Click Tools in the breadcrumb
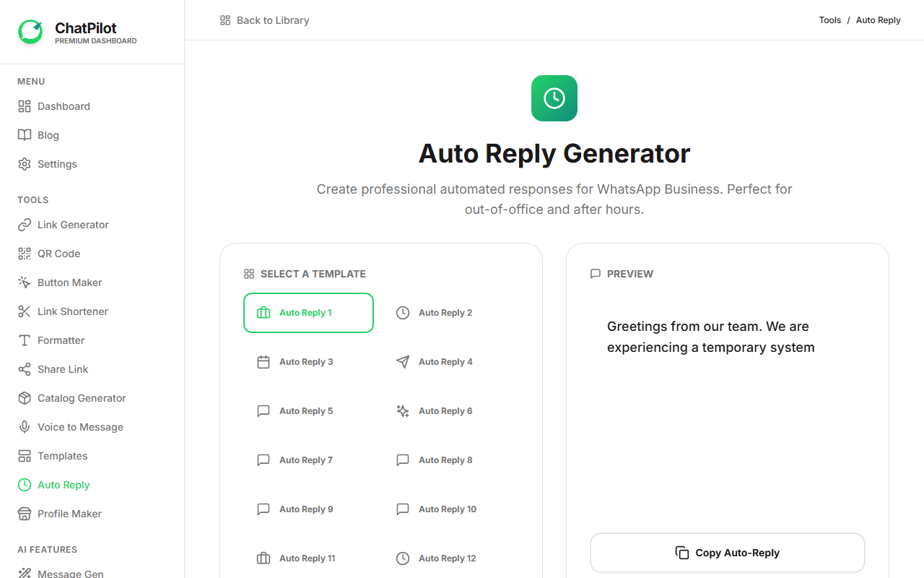Image resolution: width=924 pixels, height=578 pixels. tap(829, 20)
